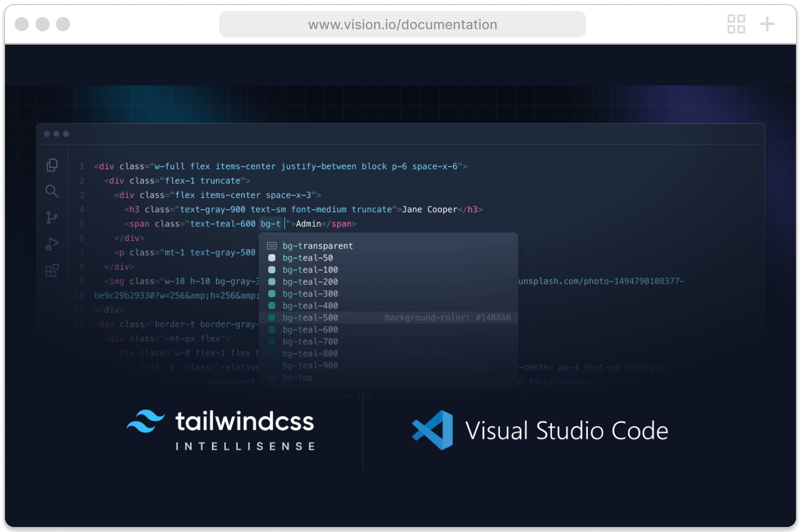Click the "Jane Cooper" text on line 4
801x532 pixels.
click(429, 209)
